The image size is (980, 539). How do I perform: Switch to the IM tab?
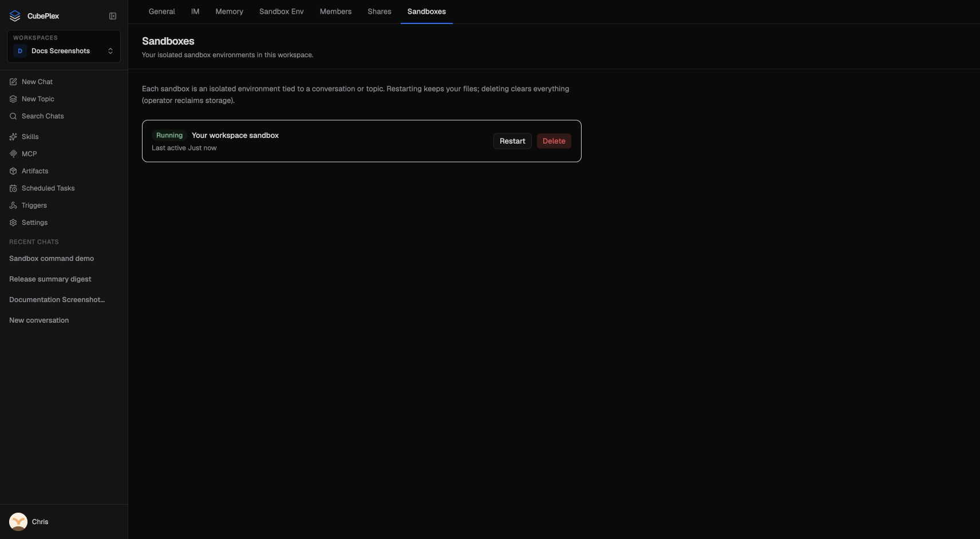[195, 11]
